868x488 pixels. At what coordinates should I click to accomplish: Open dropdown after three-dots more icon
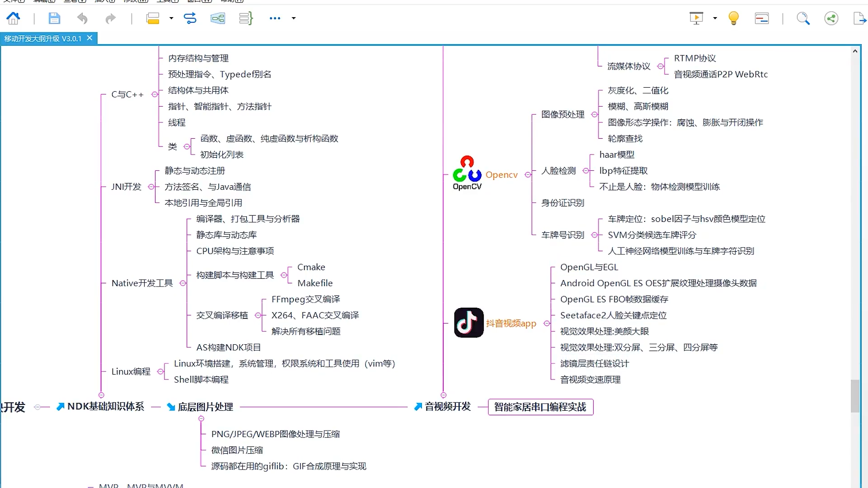pos(294,18)
